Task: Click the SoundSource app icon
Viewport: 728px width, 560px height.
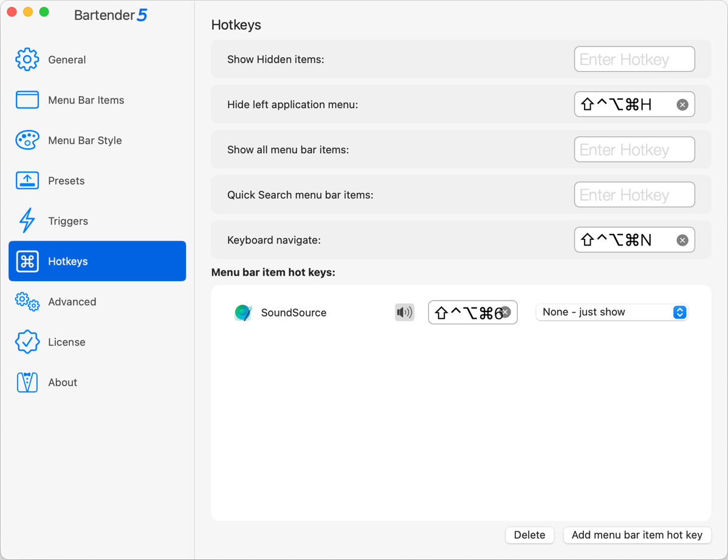Action: pos(243,312)
